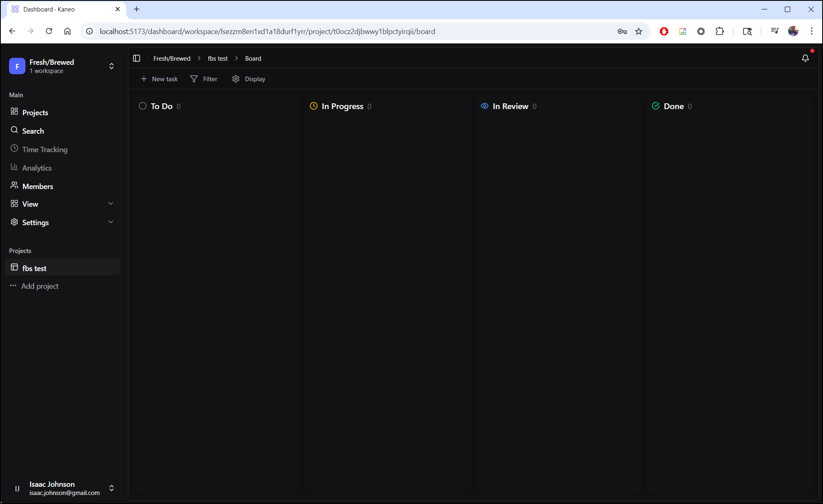Click the New task plus icon
The height and width of the screenshot is (504, 823).
click(x=144, y=79)
